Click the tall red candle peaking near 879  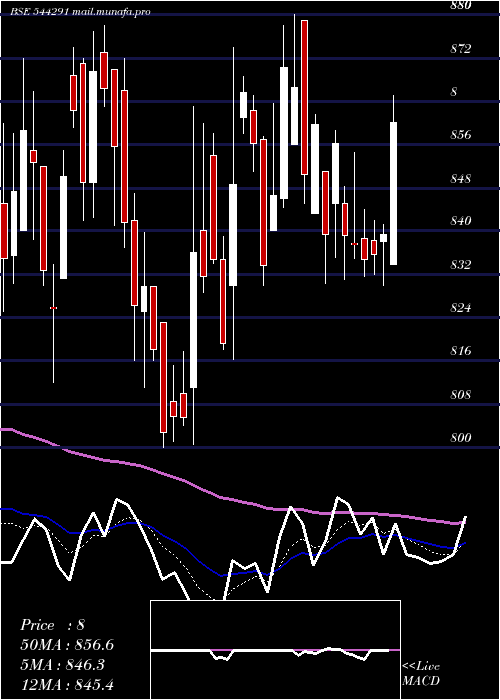pyautogui.click(x=304, y=97)
